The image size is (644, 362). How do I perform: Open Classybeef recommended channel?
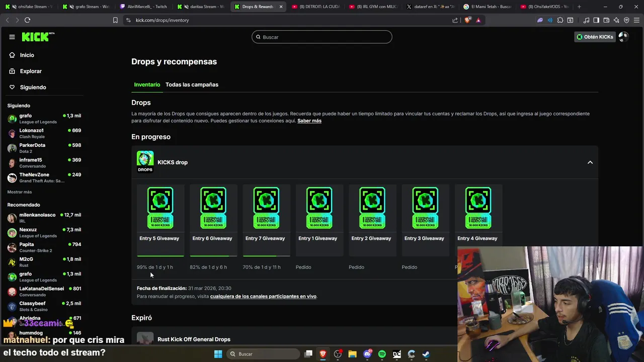(44, 306)
